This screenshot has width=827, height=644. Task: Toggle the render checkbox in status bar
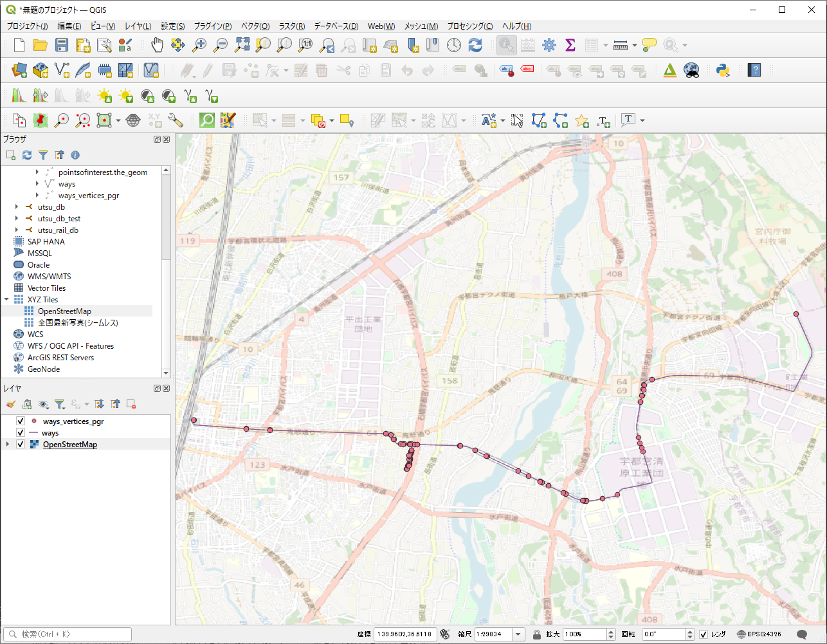tap(704, 634)
